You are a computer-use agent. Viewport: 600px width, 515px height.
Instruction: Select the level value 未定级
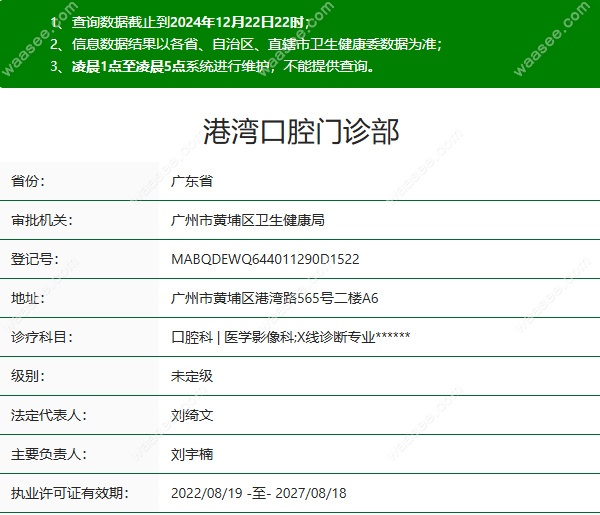[x=192, y=376]
